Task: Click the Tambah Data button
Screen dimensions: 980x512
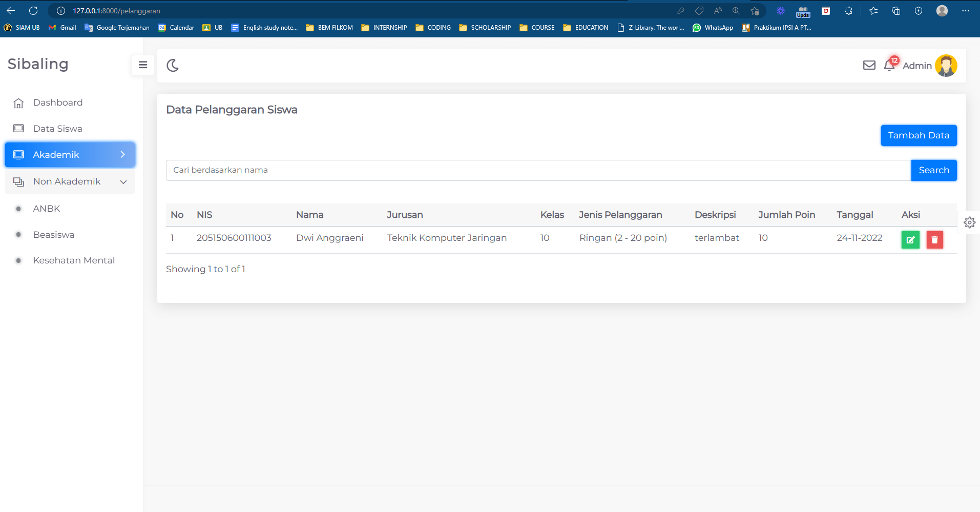Action: (x=918, y=135)
